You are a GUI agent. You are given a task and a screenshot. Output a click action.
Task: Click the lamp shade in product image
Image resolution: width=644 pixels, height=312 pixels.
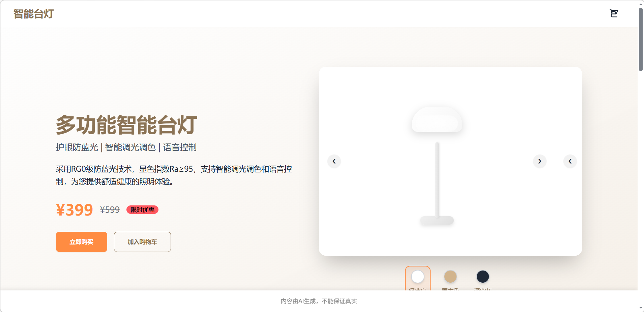(x=437, y=119)
